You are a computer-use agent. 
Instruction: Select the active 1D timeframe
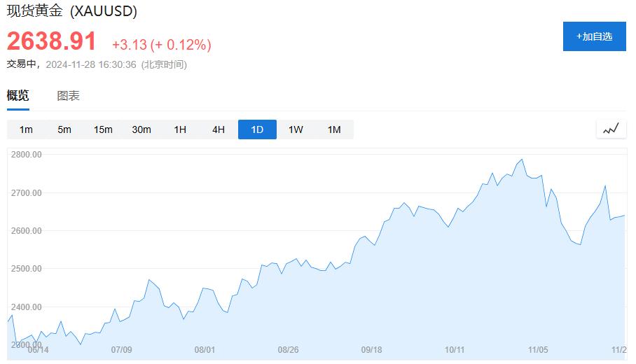click(257, 129)
